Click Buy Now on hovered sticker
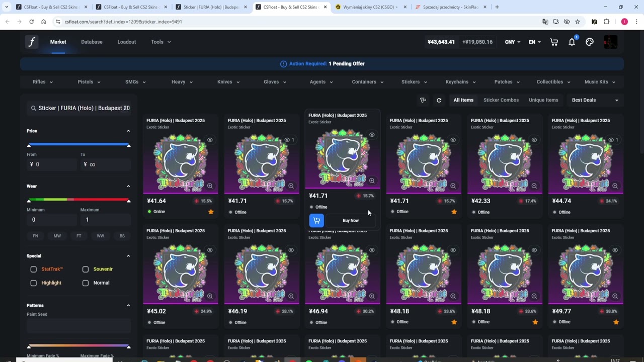The image size is (644, 362). coord(351,220)
